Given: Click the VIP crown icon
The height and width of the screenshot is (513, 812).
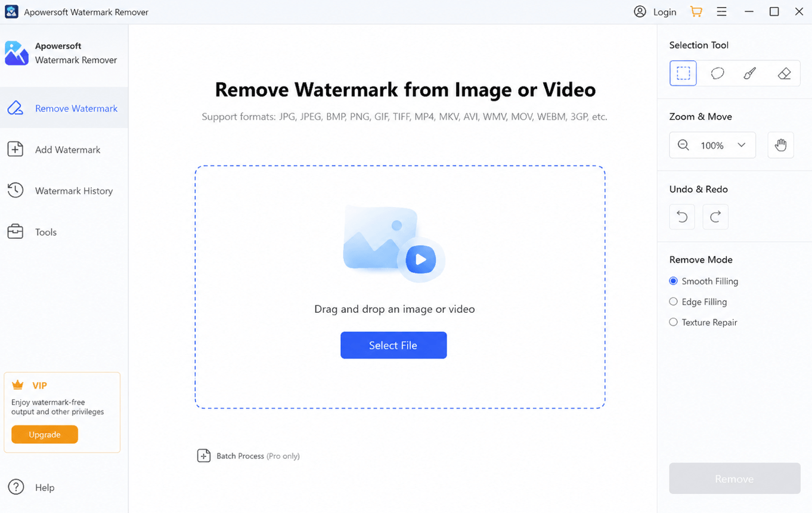Looking at the screenshot, I should 18,385.
